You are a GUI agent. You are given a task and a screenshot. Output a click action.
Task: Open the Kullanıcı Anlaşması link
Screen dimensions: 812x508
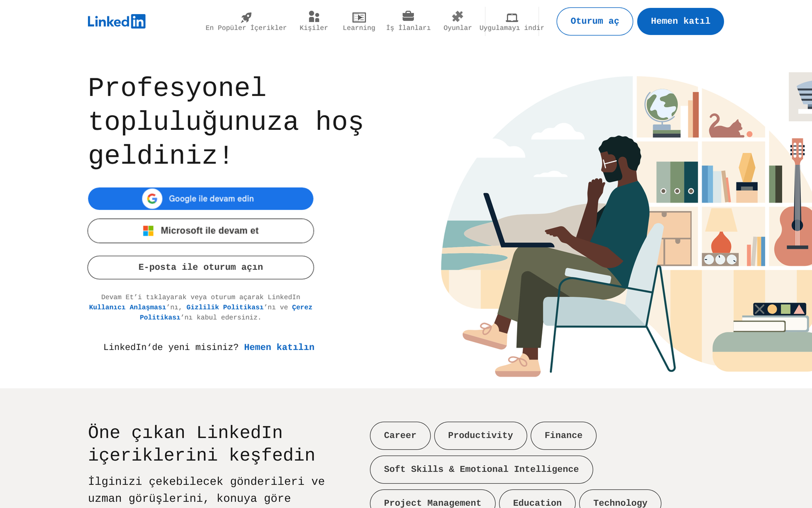point(127,308)
